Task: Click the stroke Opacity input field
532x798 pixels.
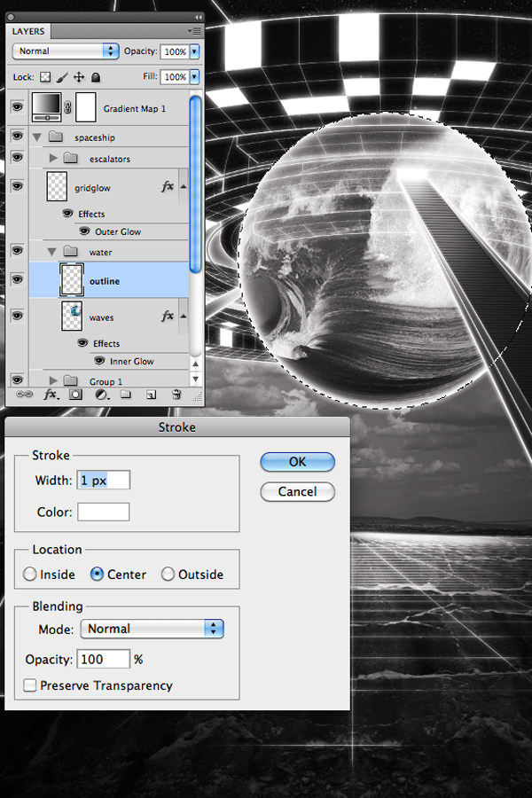Action: 104,659
